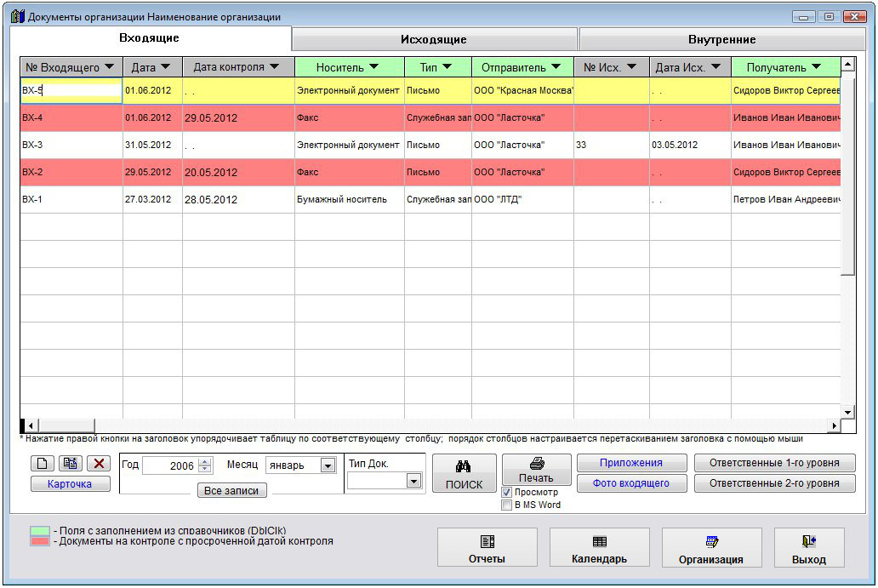Open the Календарь calendar
Image resolution: width=878 pixels, height=588 pixels.
point(599,548)
